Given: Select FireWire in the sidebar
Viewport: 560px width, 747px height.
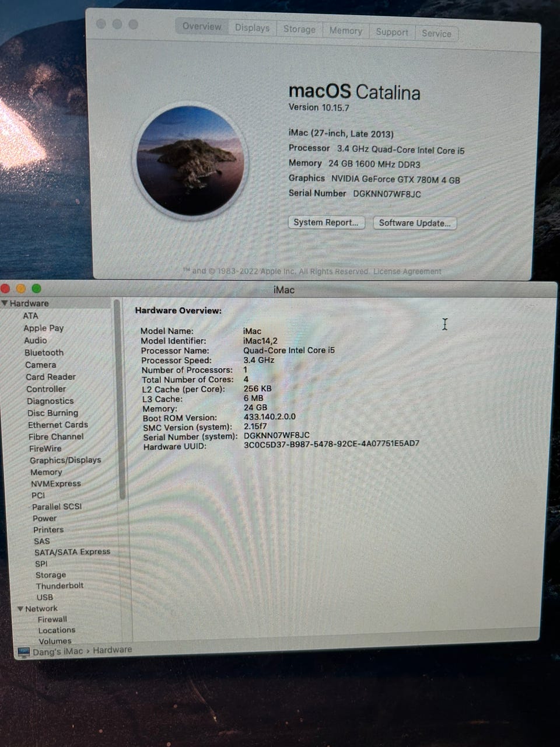Looking at the screenshot, I should coord(45,448).
